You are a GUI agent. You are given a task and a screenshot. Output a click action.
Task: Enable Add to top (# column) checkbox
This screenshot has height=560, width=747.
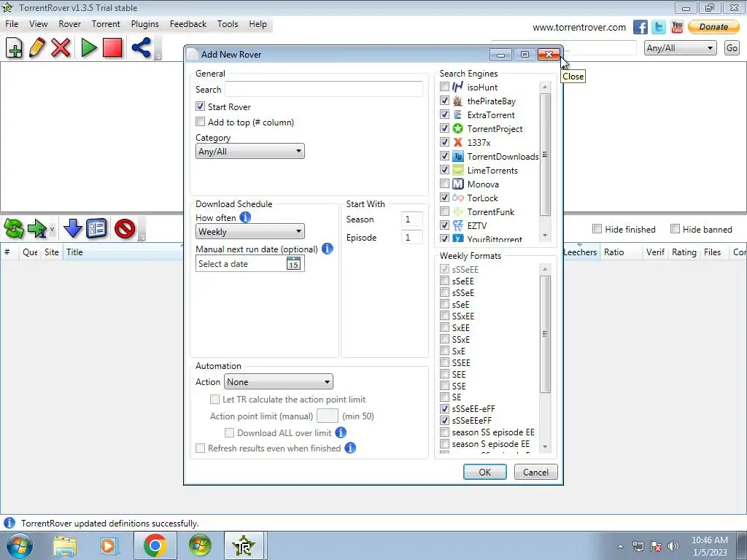tap(200, 122)
